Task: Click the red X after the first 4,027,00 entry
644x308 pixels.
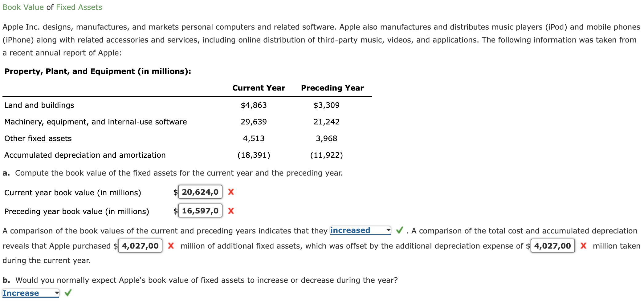Action: pyautogui.click(x=171, y=246)
